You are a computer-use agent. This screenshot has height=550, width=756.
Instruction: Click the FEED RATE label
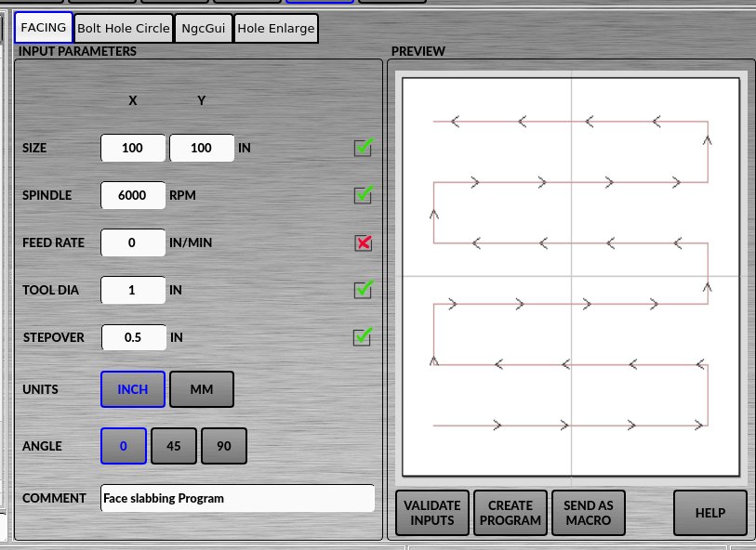click(53, 242)
